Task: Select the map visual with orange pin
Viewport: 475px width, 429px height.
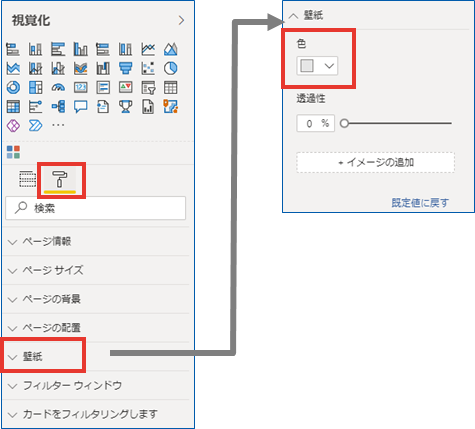Action: click(170, 107)
